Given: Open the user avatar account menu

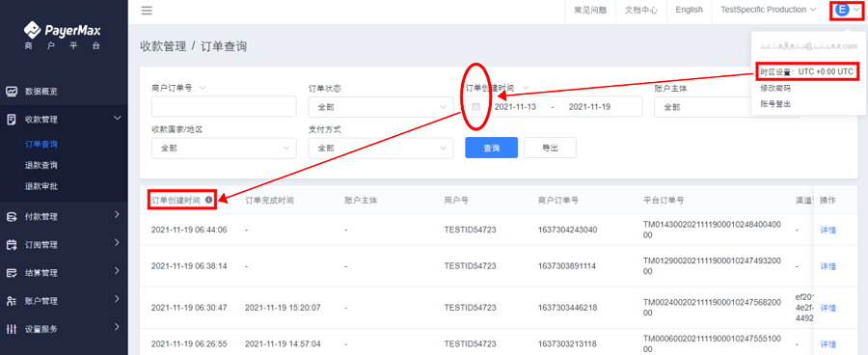Looking at the screenshot, I should click(843, 10).
